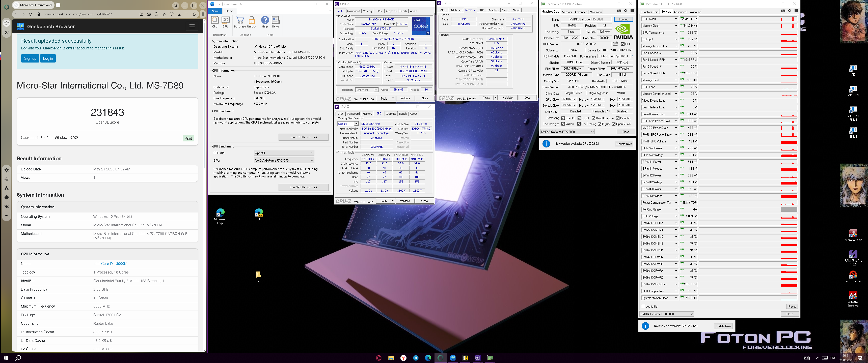Click the Sign up button

tap(30, 58)
